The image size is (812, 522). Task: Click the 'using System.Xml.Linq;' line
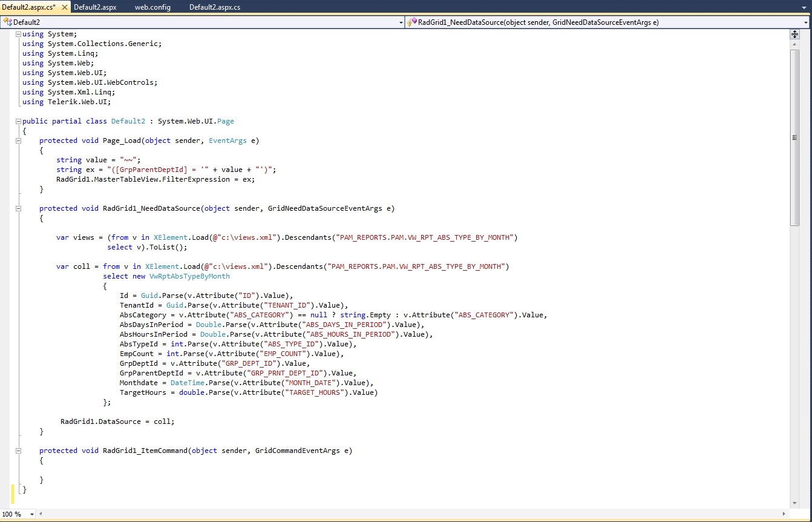tap(68, 92)
